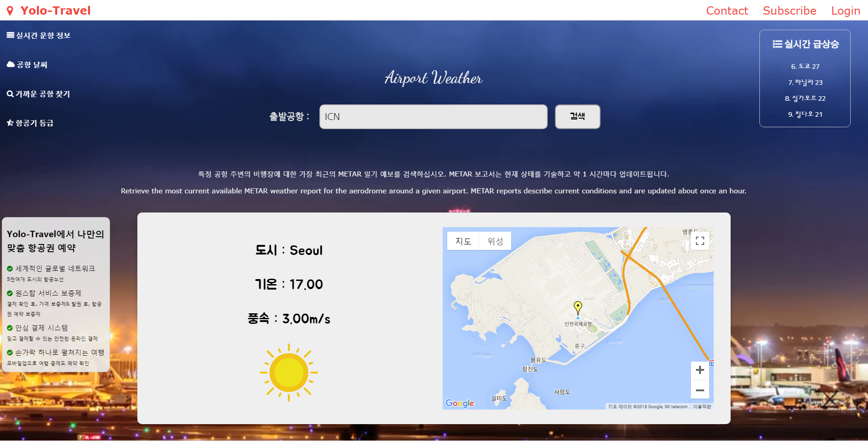
Task: Select trending item 8. 싱가포르 22
Action: click(805, 99)
